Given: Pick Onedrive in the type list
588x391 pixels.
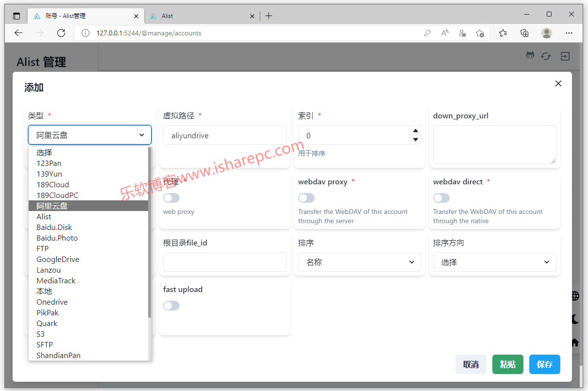Looking at the screenshot, I should pos(88,302).
